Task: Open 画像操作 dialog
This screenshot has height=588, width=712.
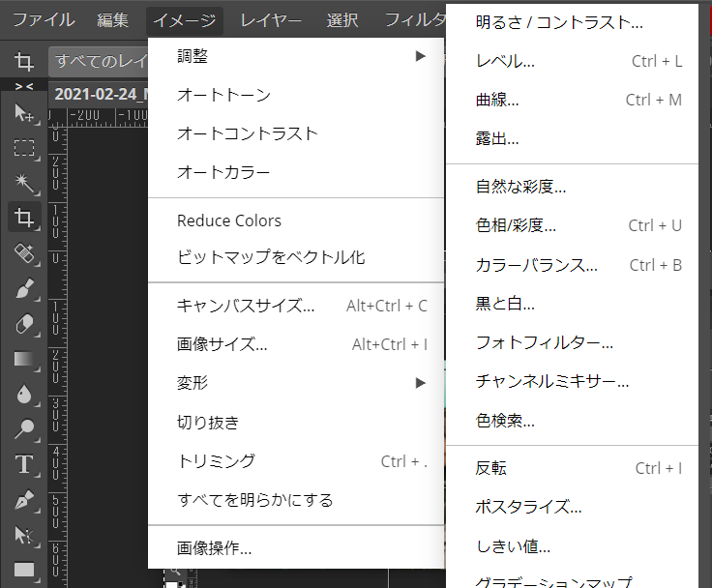Action: [x=296, y=548]
